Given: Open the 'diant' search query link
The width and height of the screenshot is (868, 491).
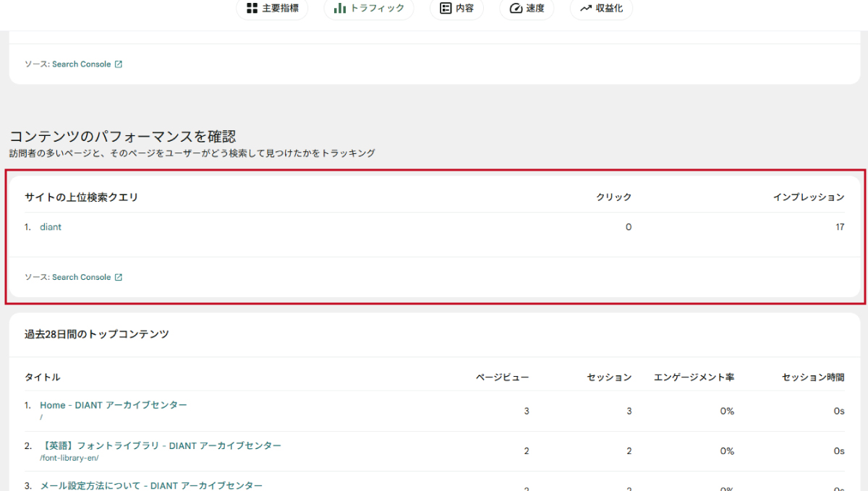Looking at the screenshot, I should (x=51, y=227).
